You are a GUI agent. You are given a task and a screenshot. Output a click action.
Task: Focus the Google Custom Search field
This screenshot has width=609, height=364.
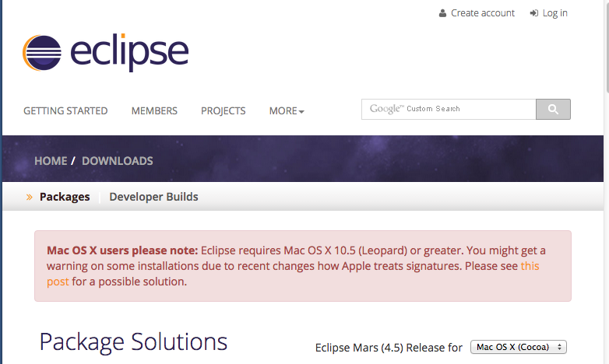449,110
